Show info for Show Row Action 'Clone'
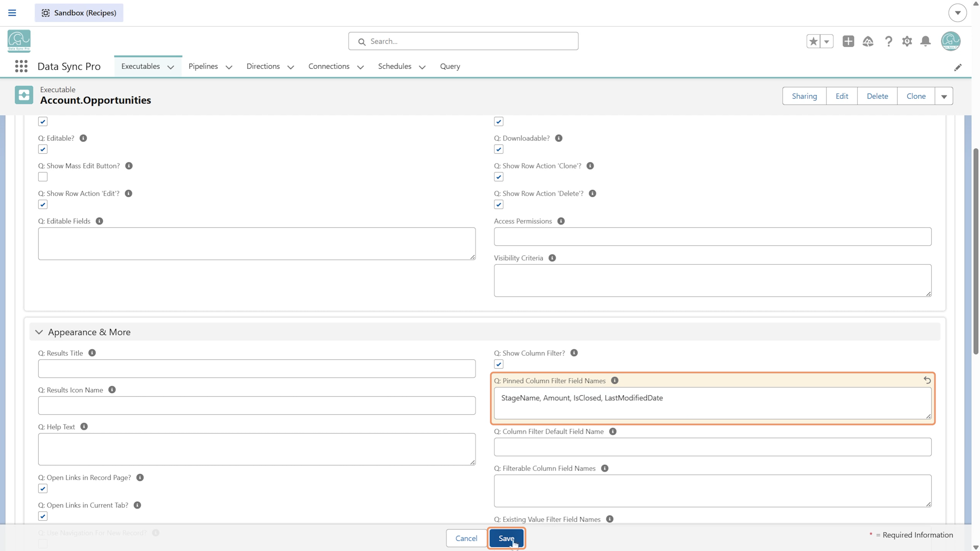980x551 pixels. tap(590, 166)
